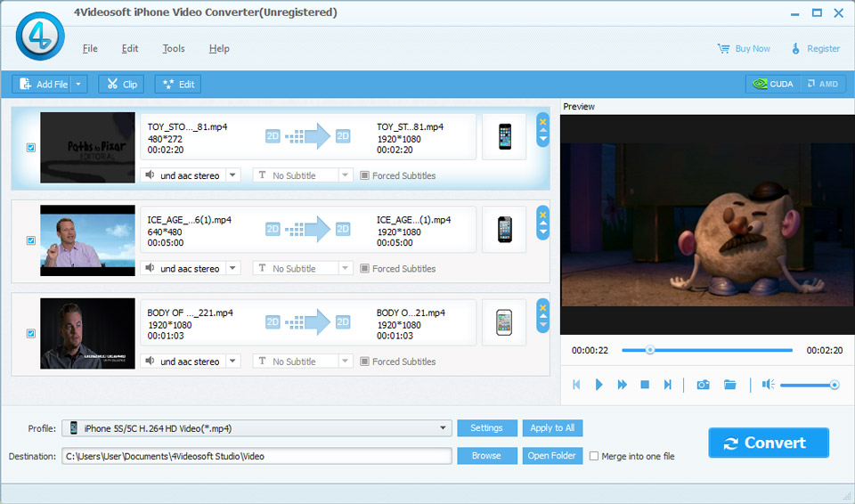Click the 4Videosoft round logo icon
Viewport: 855px width, 504px height.
(40, 36)
